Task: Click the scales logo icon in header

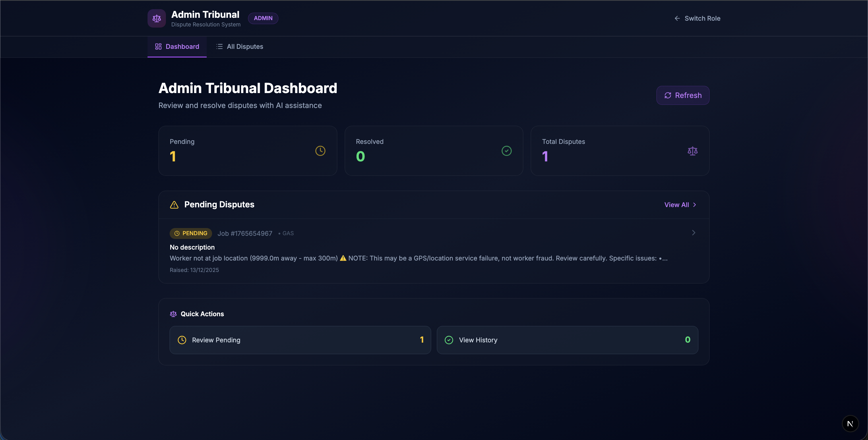Action: [x=156, y=19]
